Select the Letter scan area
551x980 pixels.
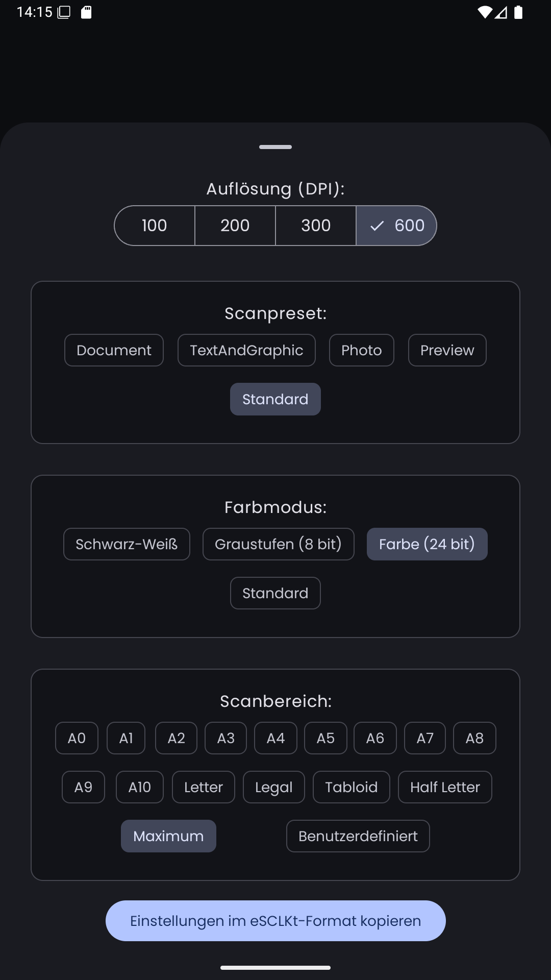[203, 787]
